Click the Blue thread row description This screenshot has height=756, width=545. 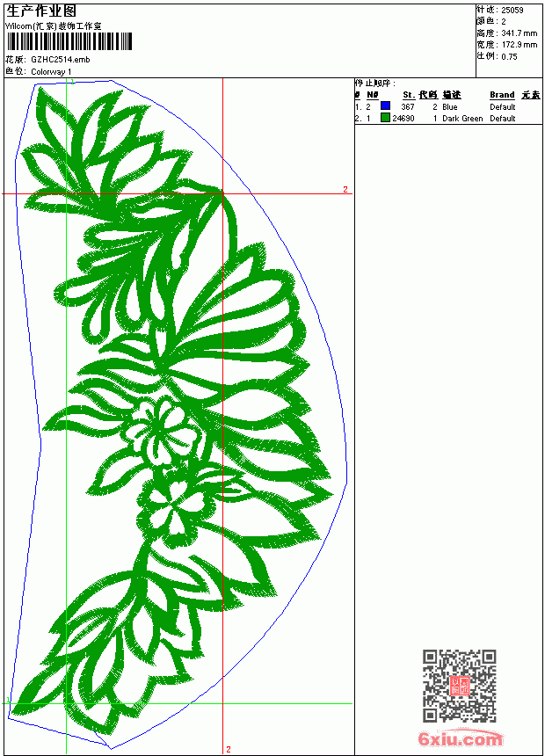coord(449,107)
